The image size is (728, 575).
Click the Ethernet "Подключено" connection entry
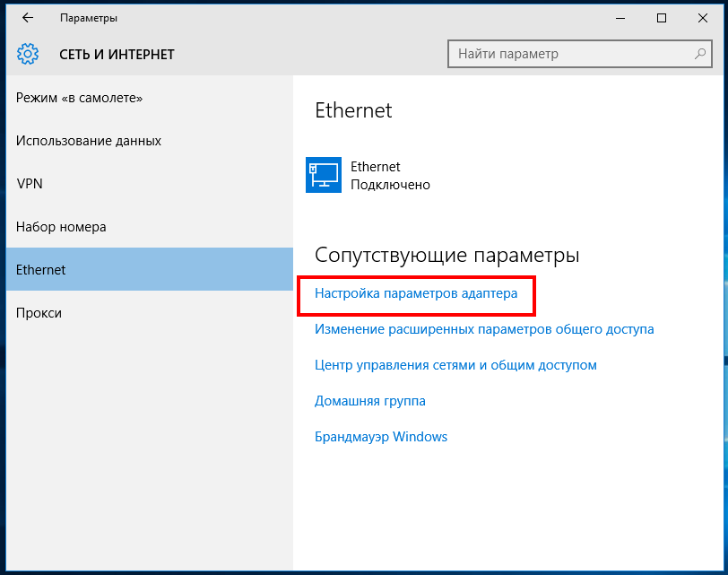[390, 176]
